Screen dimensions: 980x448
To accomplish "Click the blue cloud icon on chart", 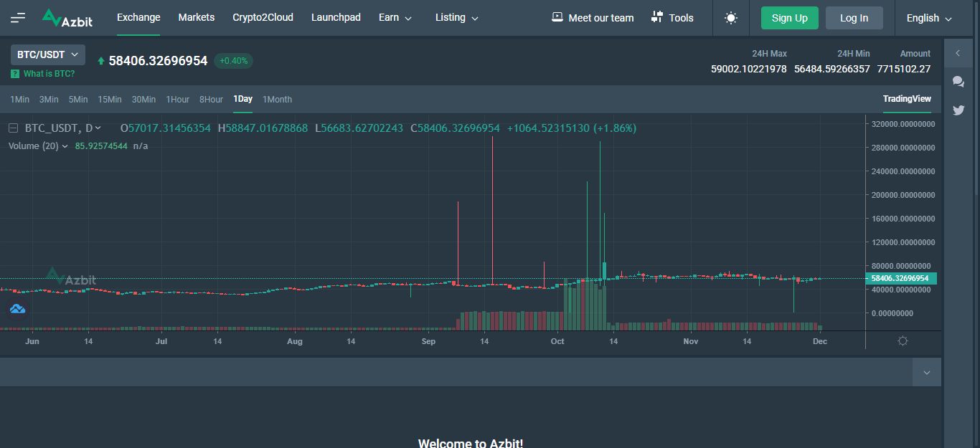I will (17, 309).
